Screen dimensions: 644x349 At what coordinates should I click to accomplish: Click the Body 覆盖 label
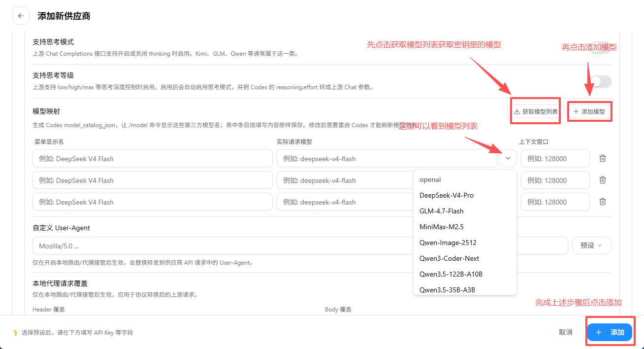tap(338, 310)
